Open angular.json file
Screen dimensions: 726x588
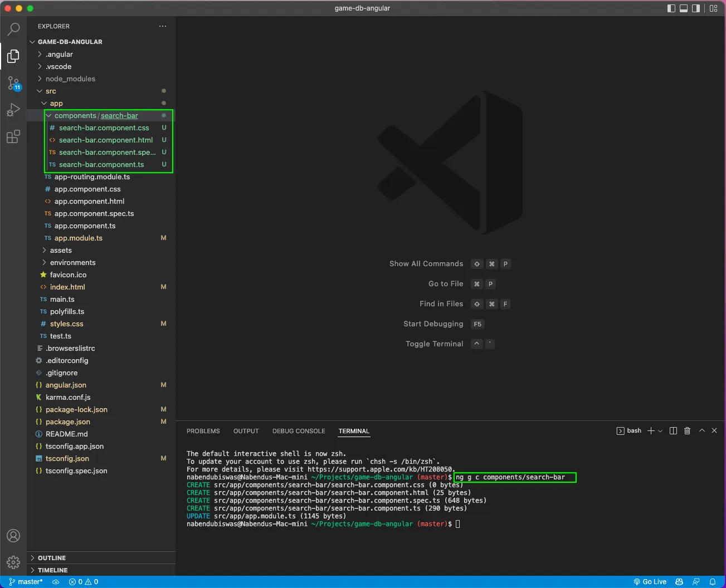point(101,385)
